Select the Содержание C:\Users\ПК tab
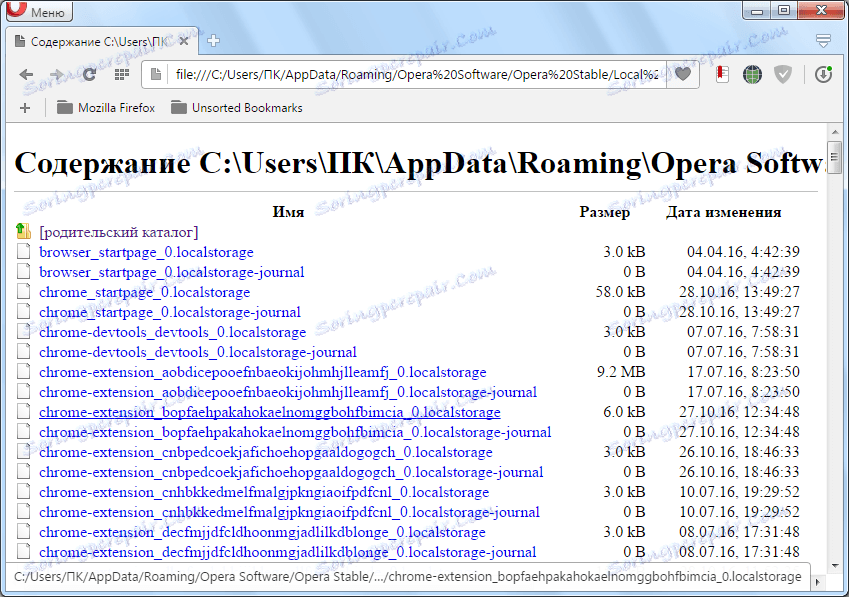This screenshot has height=597, width=849. 100,42
